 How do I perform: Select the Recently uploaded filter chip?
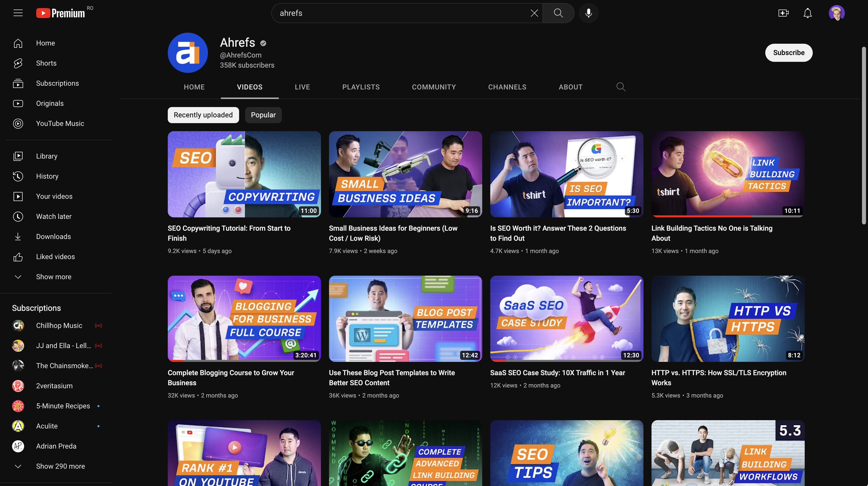pyautogui.click(x=203, y=115)
